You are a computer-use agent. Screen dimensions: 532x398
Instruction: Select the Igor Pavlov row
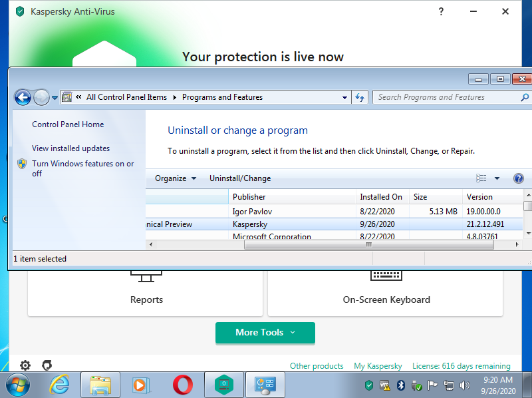(334, 212)
